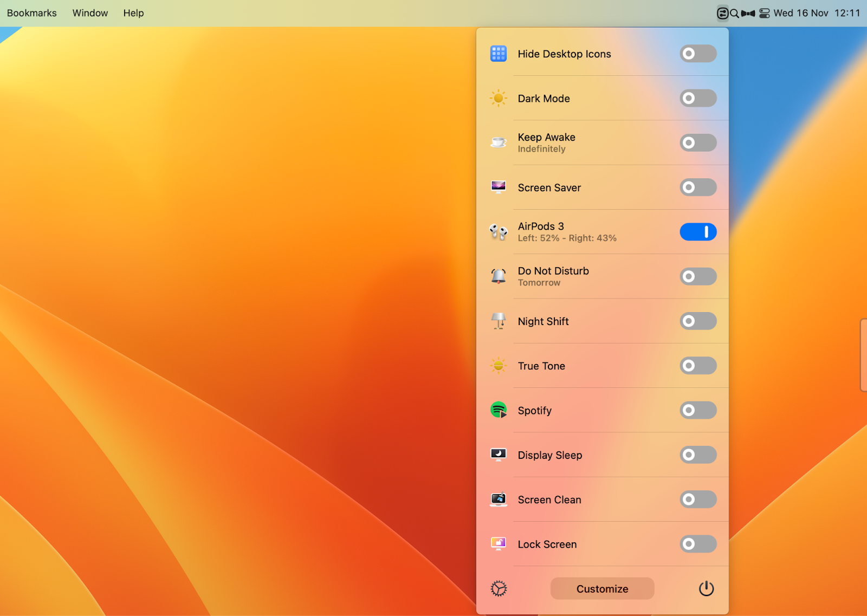Image resolution: width=867 pixels, height=616 pixels.
Task: Open the Help menu
Action: [133, 13]
